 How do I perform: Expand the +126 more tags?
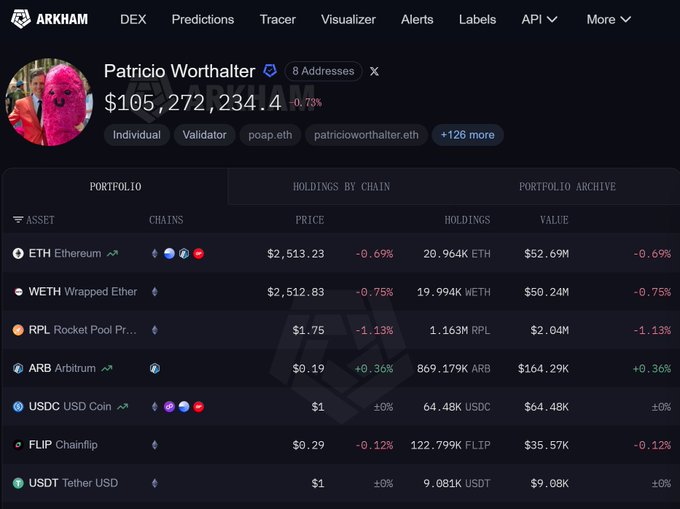click(x=468, y=135)
